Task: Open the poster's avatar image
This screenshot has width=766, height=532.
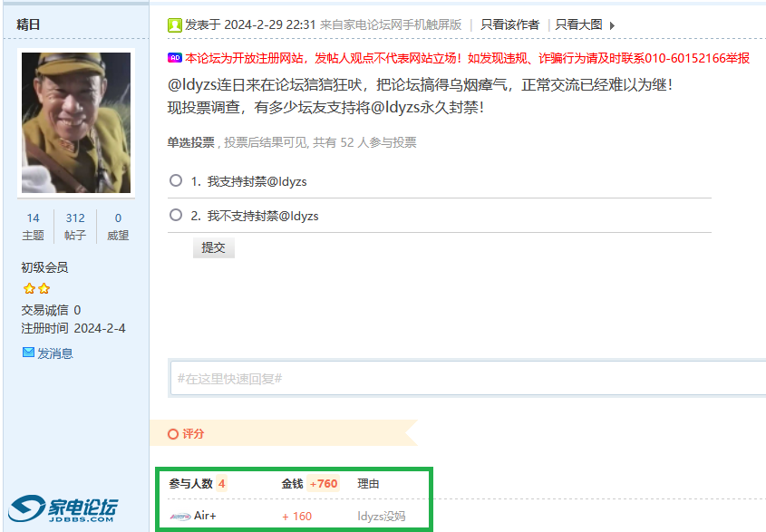Action: pyautogui.click(x=76, y=121)
